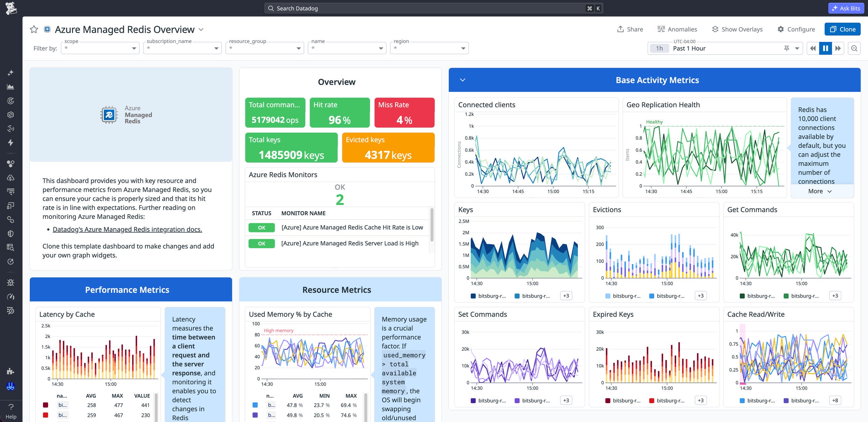Open the subscription_name filter dropdown
This screenshot has width=868, height=422.
(182, 48)
